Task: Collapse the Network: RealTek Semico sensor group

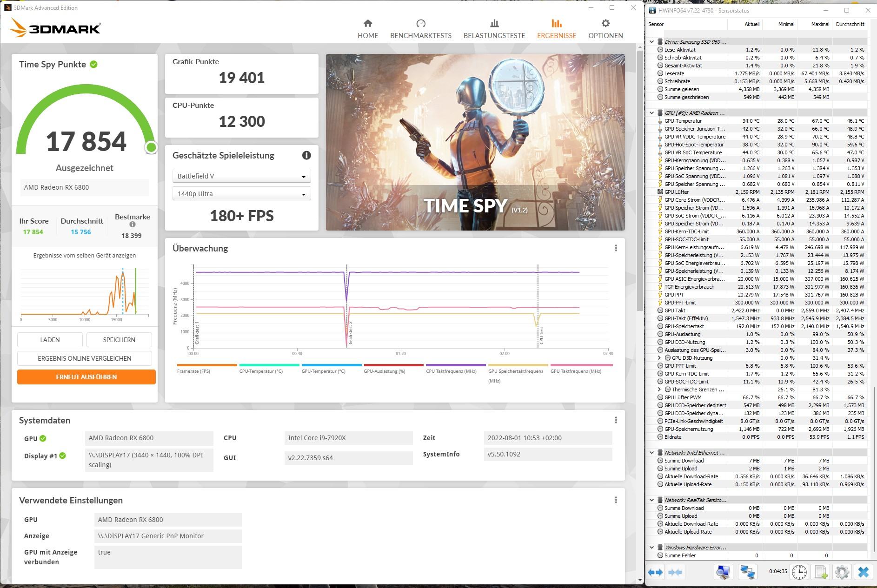Action: click(x=652, y=500)
